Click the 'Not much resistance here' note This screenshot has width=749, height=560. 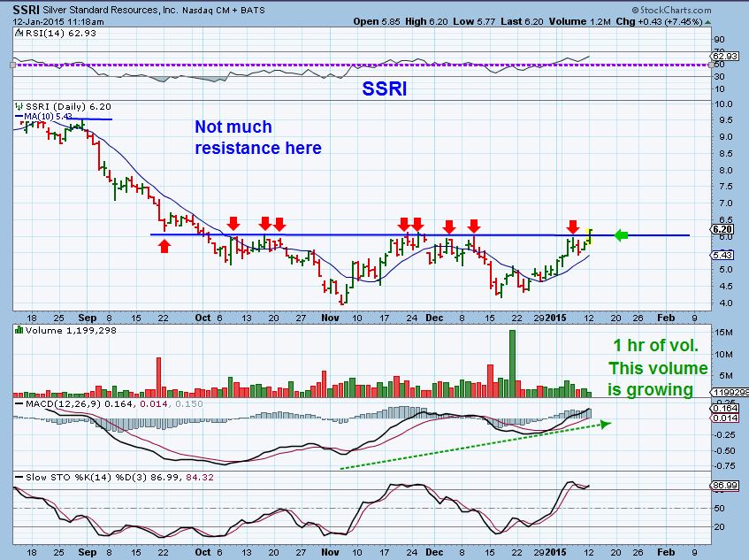pyautogui.click(x=258, y=137)
